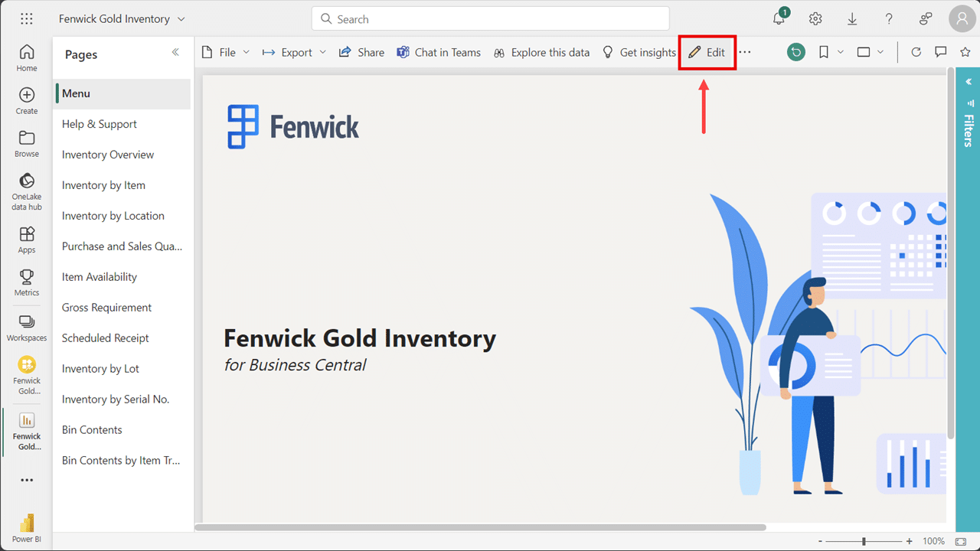This screenshot has width=980, height=551.
Task: Collapse the Pages pane
Action: click(x=175, y=52)
